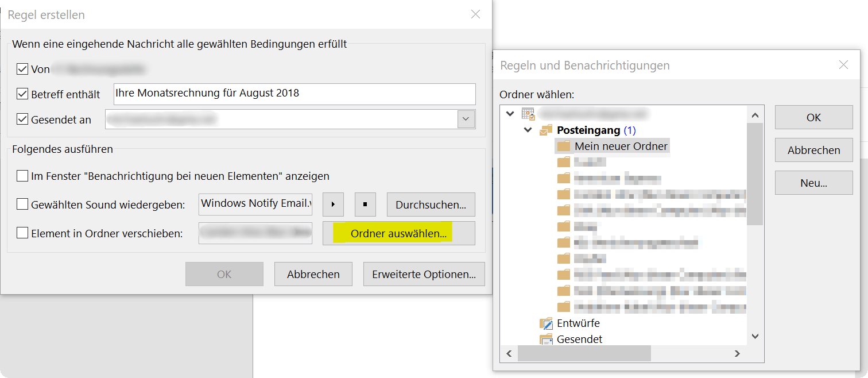Collapse the Posteingang folder tree
This screenshot has height=378, width=868.
click(x=528, y=130)
